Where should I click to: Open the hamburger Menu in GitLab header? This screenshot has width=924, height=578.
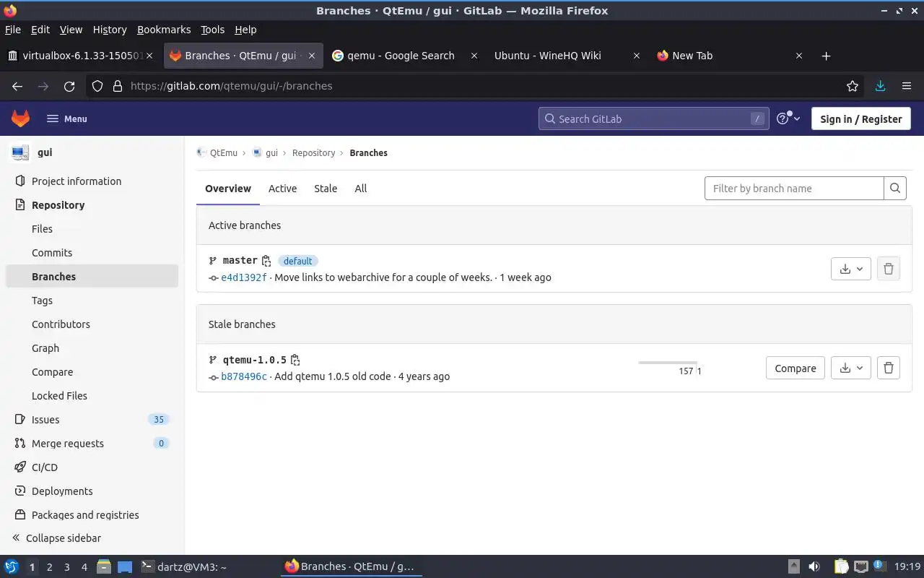point(66,118)
